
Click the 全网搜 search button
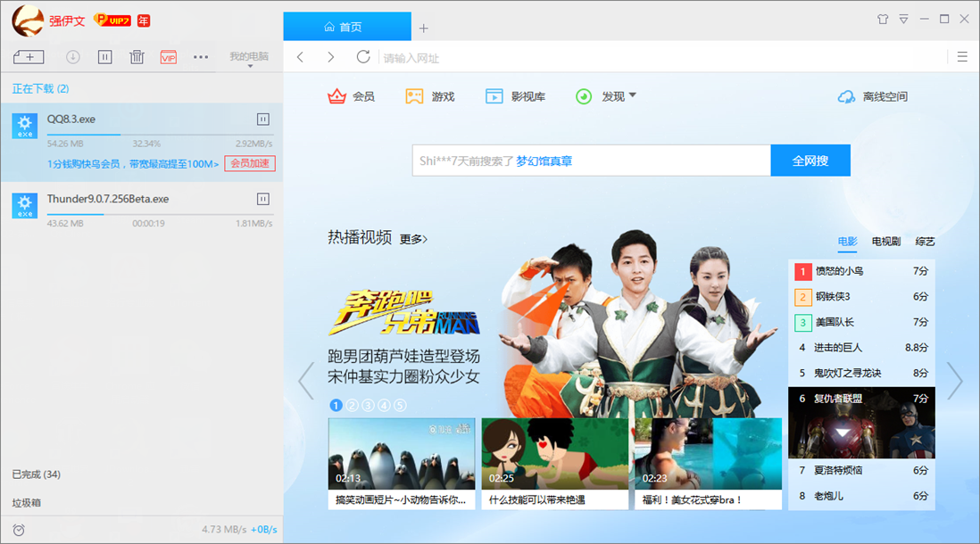(810, 161)
